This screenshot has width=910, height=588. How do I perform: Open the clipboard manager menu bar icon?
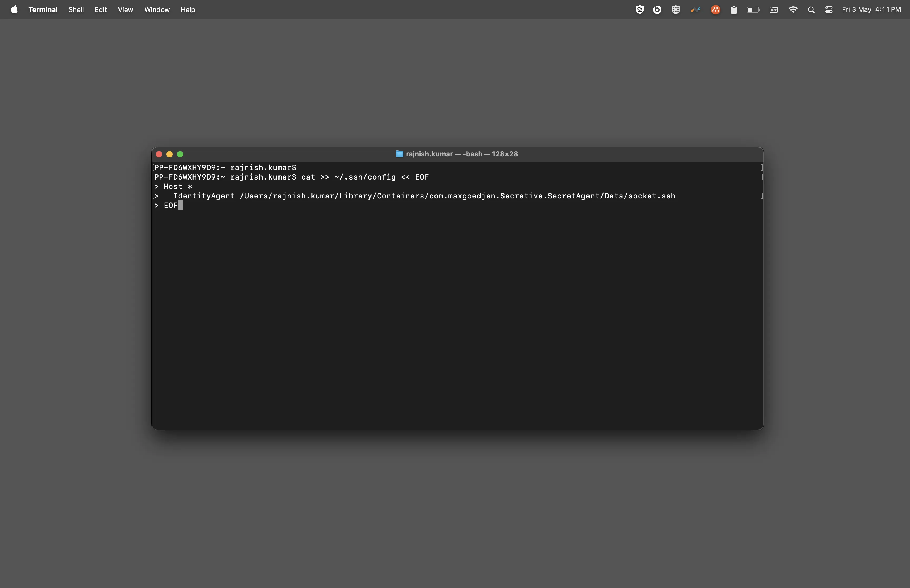734,10
